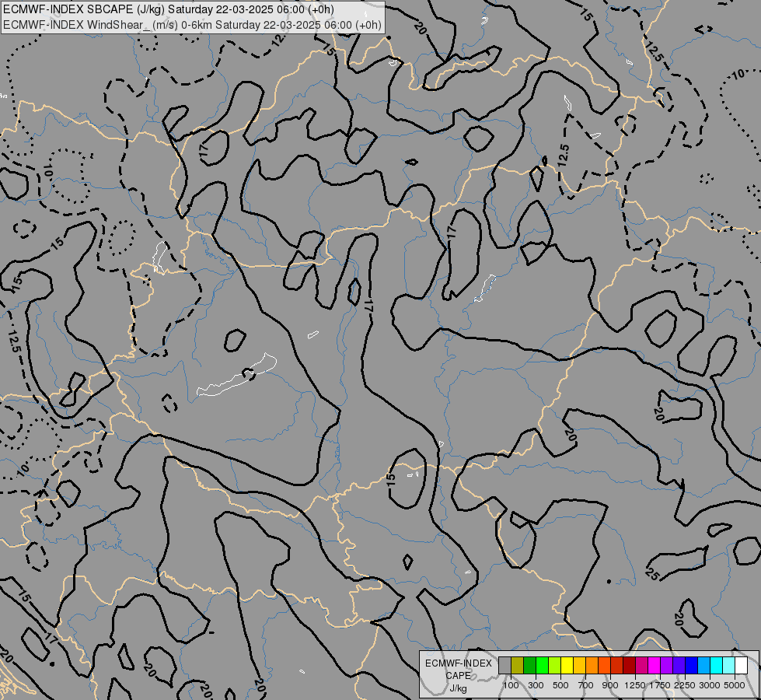Click the dark red legend swatch above 1250
The height and width of the screenshot is (700, 761).
point(629,666)
